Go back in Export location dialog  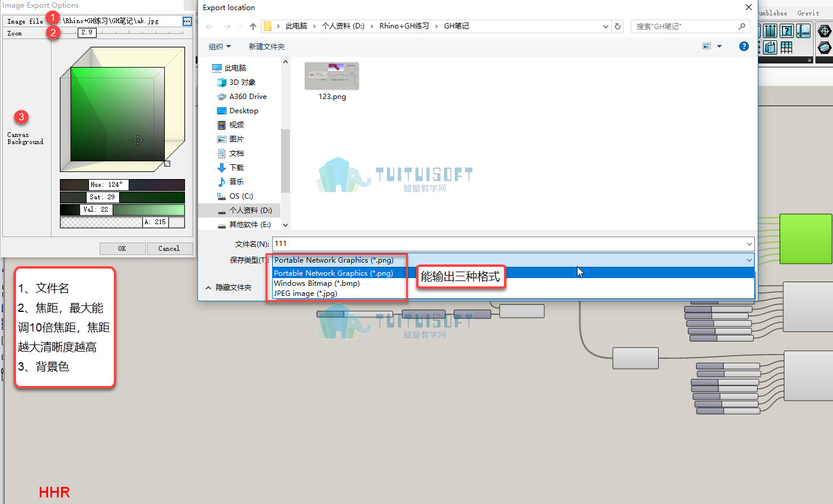(x=209, y=27)
